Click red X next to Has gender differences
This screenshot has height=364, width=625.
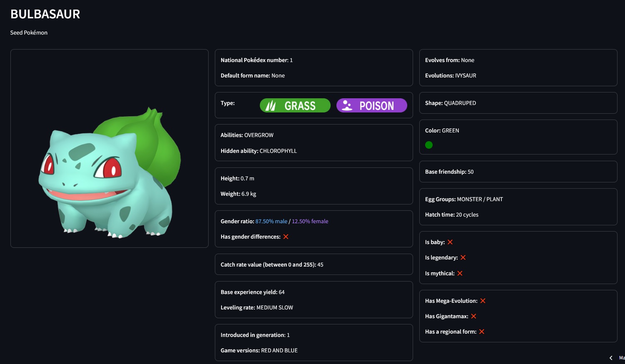tap(286, 237)
